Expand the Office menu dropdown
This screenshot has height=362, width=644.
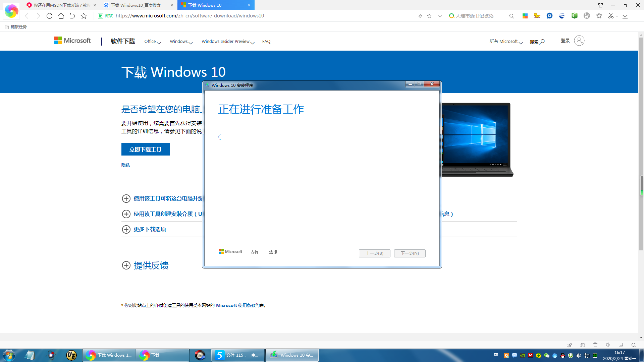point(153,42)
